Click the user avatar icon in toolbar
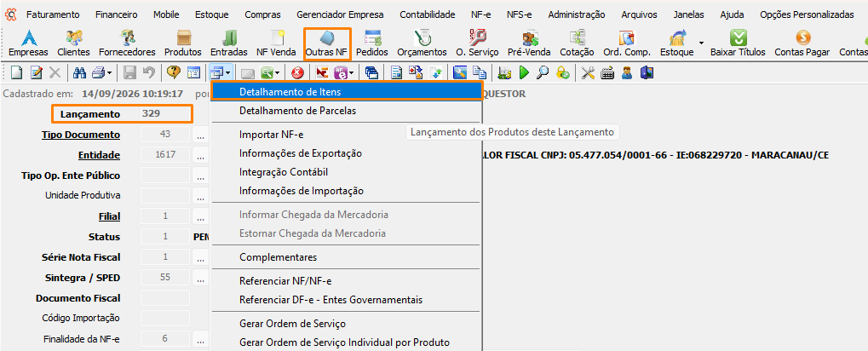This screenshot has height=351, width=868. click(627, 72)
